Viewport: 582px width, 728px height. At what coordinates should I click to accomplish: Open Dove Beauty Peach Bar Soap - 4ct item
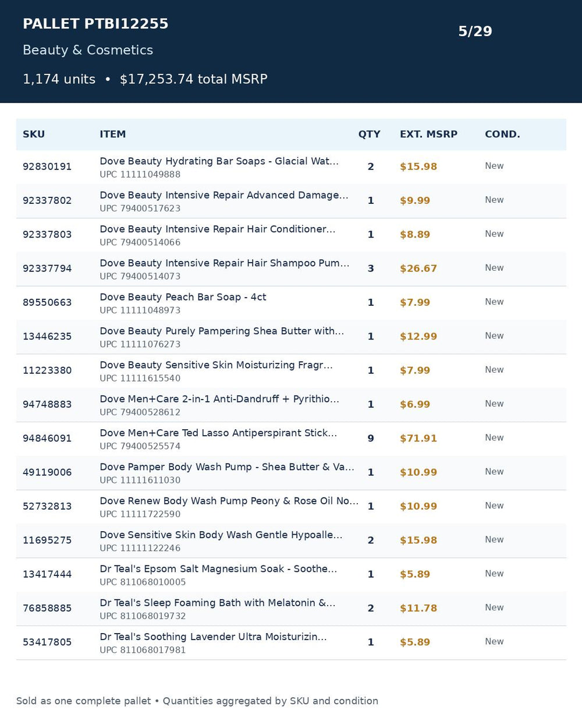click(x=183, y=297)
